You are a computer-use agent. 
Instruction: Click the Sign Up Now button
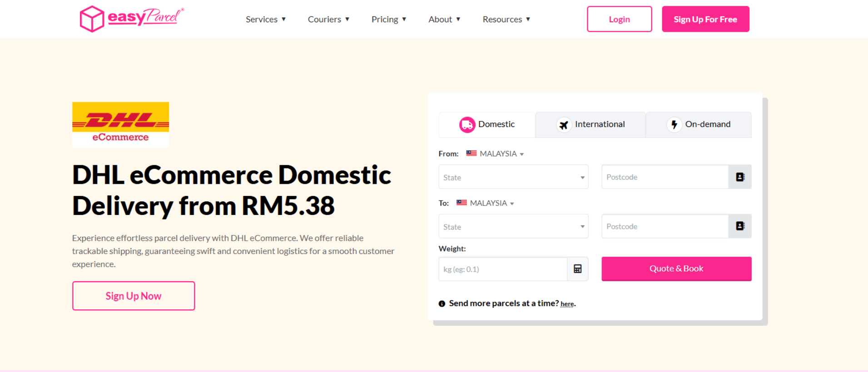point(134,296)
